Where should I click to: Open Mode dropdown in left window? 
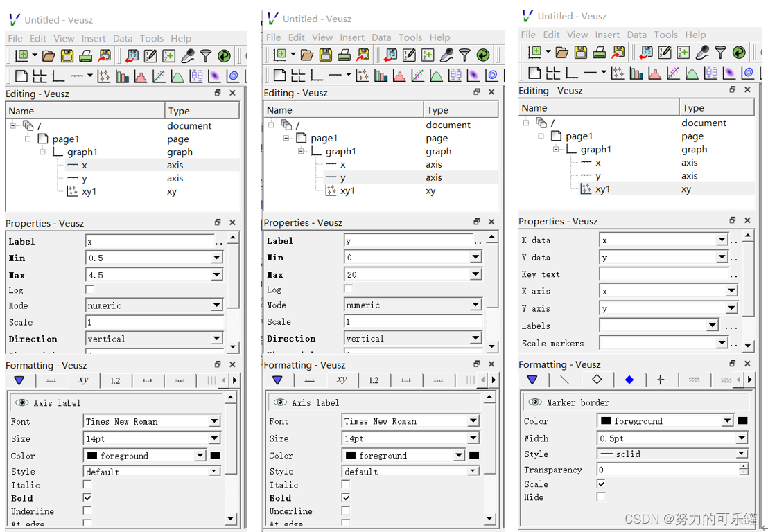(217, 305)
